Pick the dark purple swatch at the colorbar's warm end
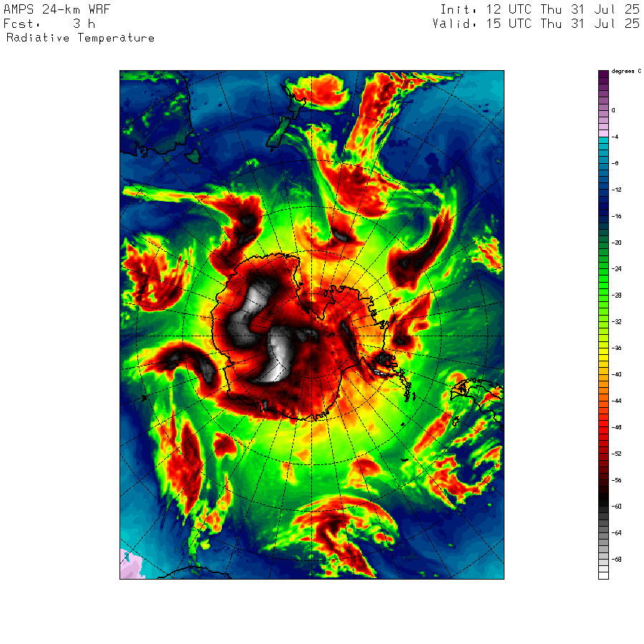Viewport: 644px width, 644px height. (x=603, y=74)
